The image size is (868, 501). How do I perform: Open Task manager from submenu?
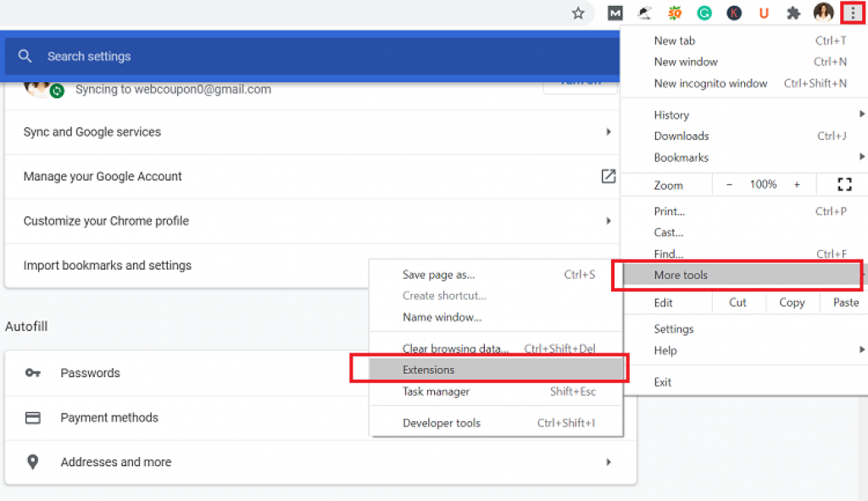pos(436,392)
